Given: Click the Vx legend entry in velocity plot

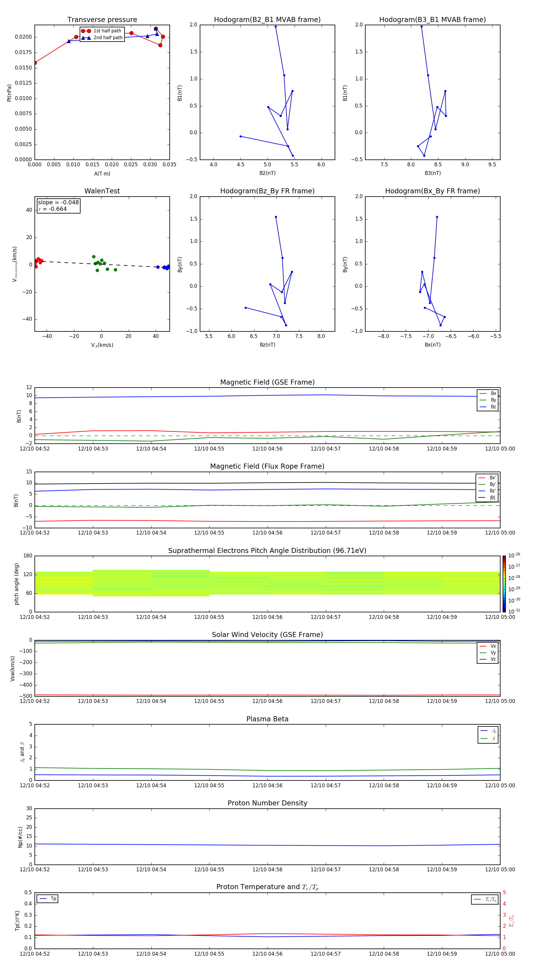Looking at the screenshot, I should click(x=488, y=646).
